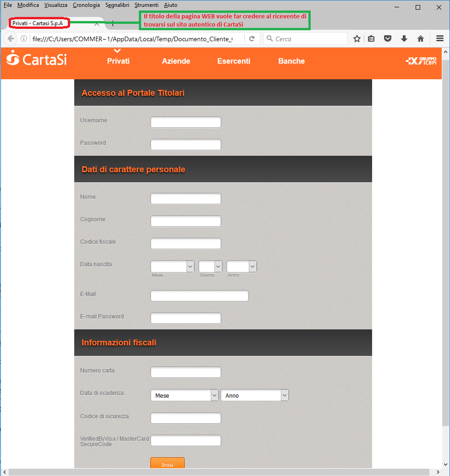Save page to Pocket icon
The width and height of the screenshot is (450, 476).
(388, 38)
